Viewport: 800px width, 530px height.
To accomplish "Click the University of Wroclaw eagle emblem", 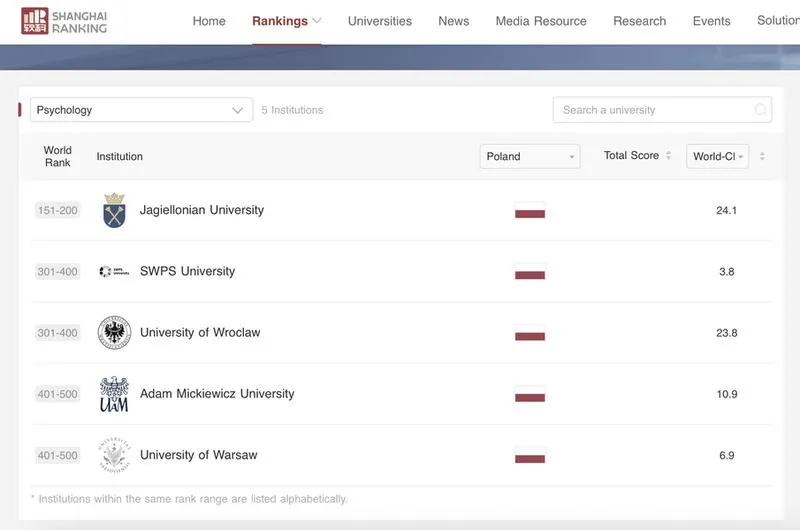I will click(x=114, y=333).
